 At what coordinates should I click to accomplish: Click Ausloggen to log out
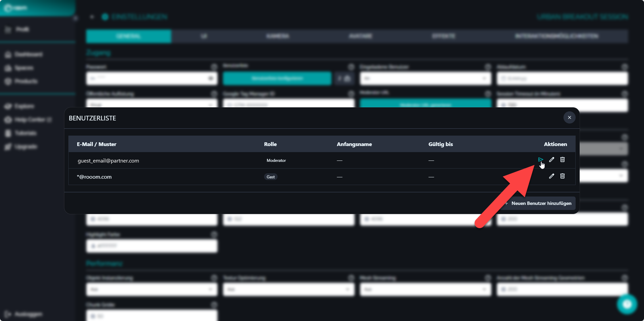pyautogui.click(x=28, y=314)
